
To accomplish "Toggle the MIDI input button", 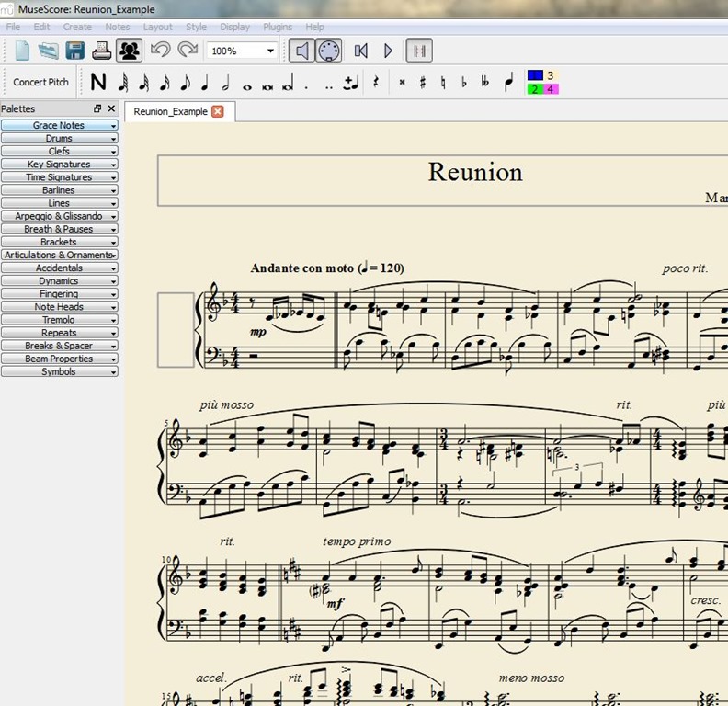I will click(x=328, y=51).
